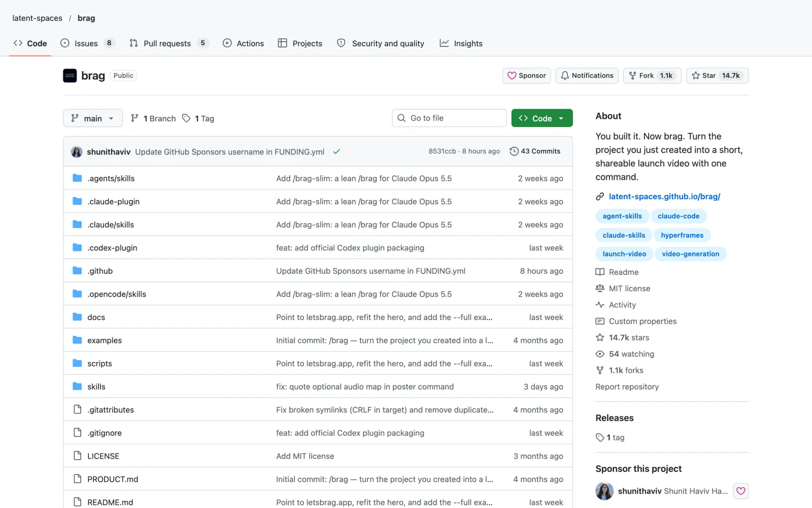Open the Issues tab
The width and height of the screenshot is (812, 508).
pyautogui.click(x=87, y=43)
